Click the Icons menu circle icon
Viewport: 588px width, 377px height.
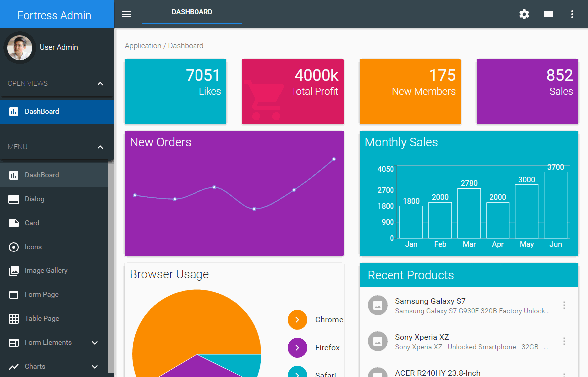[x=14, y=247]
